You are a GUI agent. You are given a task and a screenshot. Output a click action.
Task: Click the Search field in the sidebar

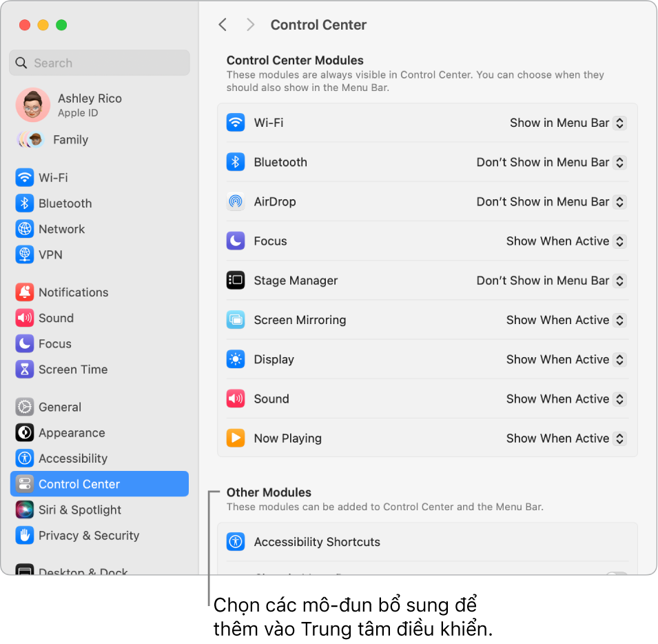[x=99, y=63]
